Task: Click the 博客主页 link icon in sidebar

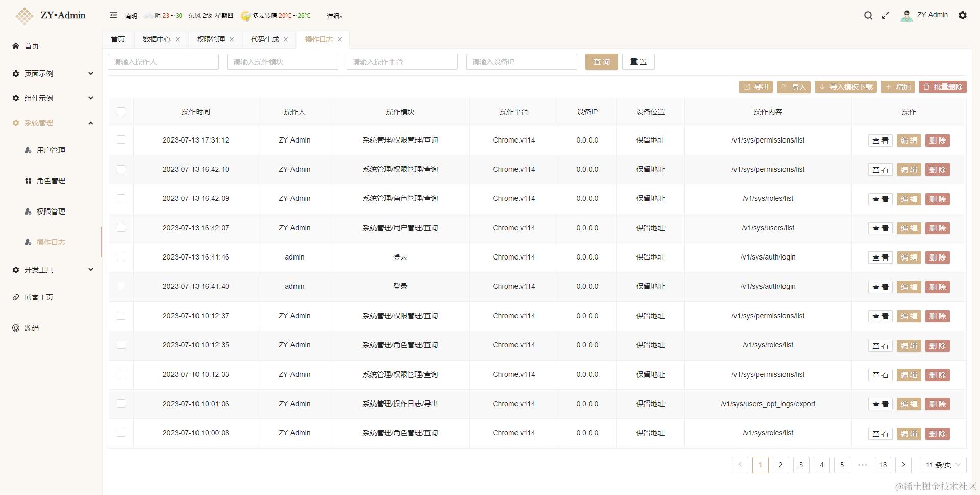Action: pos(15,297)
